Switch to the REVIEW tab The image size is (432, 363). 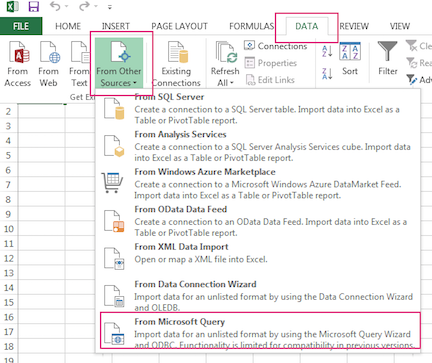(x=354, y=26)
